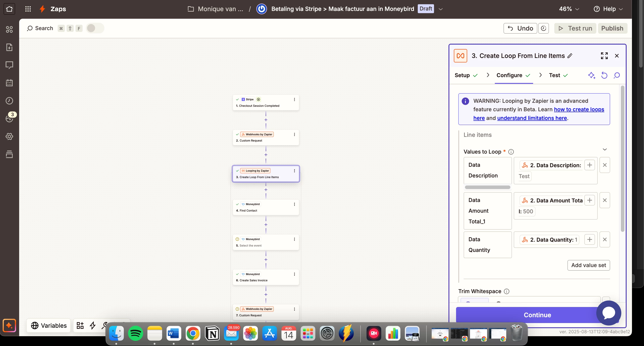Open the understand limitations here link
Image resolution: width=644 pixels, height=346 pixels.
[532, 118]
